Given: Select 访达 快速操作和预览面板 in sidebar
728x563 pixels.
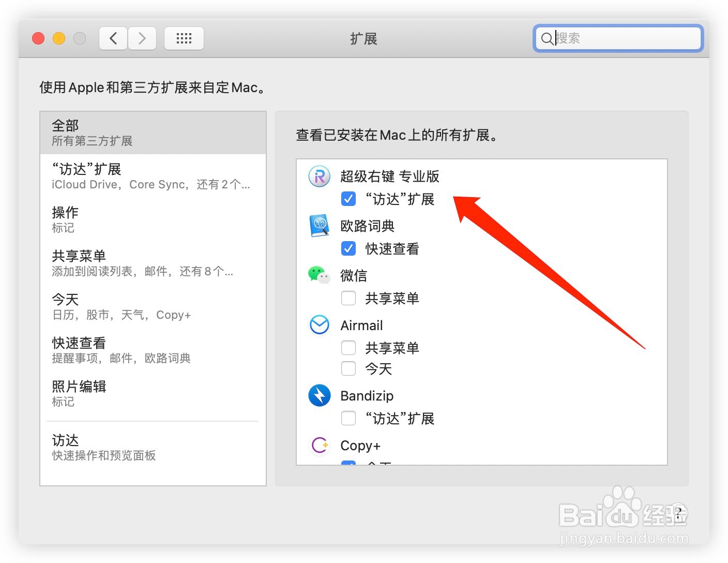Looking at the screenshot, I should click(x=153, y=448).
